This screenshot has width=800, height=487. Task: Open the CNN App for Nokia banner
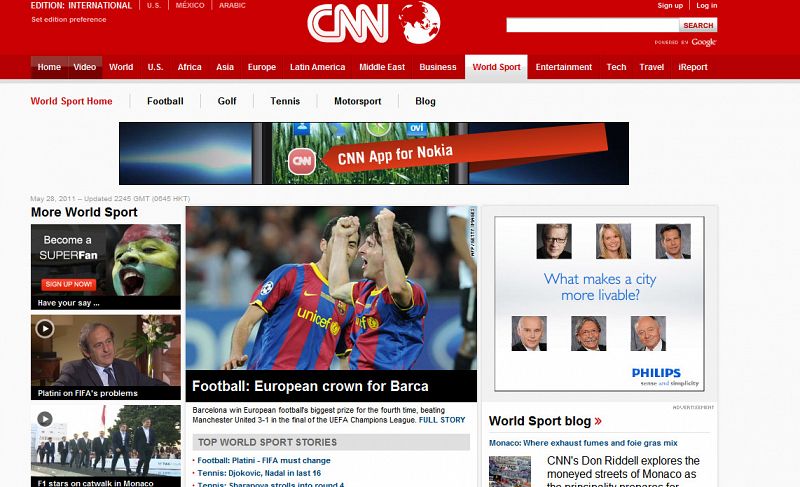point(374,153)
